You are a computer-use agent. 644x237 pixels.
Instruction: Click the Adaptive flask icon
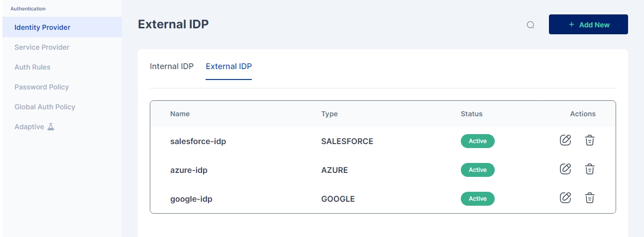[50, 127]
